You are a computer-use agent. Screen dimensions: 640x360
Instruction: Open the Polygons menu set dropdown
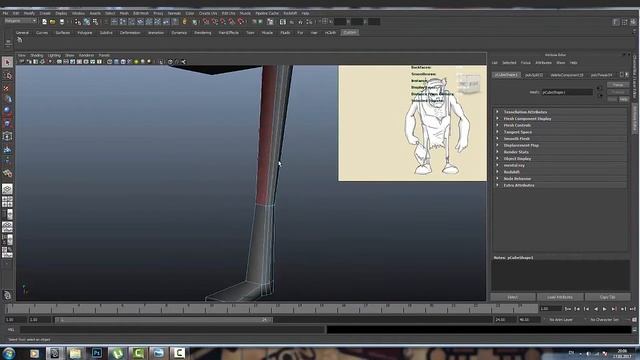(20, 21)
